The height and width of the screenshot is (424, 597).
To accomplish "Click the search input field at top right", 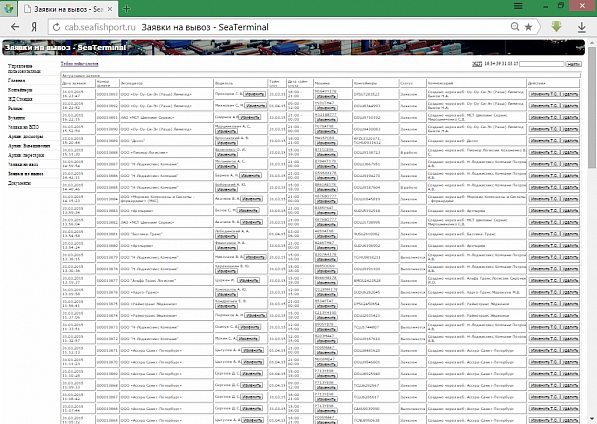I will pos(542,64).
